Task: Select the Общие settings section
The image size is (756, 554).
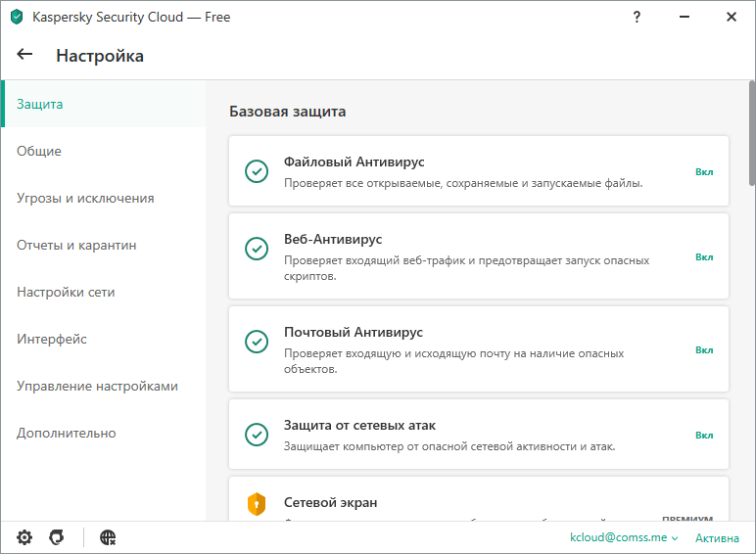Action: [39, 151]
